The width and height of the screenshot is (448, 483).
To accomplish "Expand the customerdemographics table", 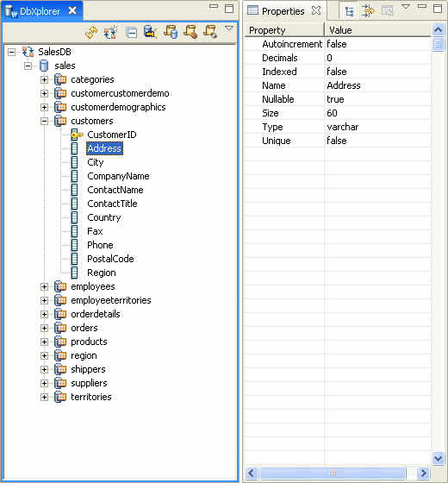I will (x=44, y=108).
